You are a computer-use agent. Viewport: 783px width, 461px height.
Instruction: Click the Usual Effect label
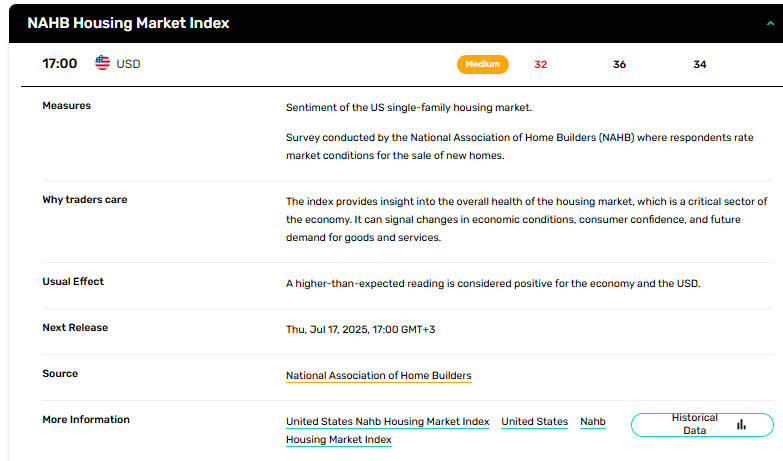73,281
